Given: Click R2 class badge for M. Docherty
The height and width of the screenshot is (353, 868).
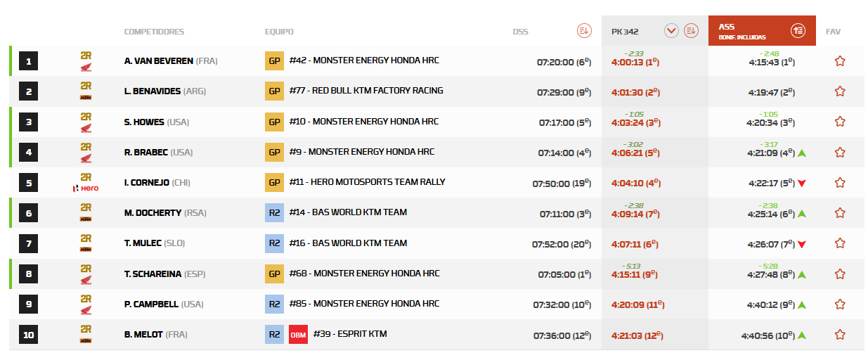Looking at the screenshot, I should tap(274, 213).
